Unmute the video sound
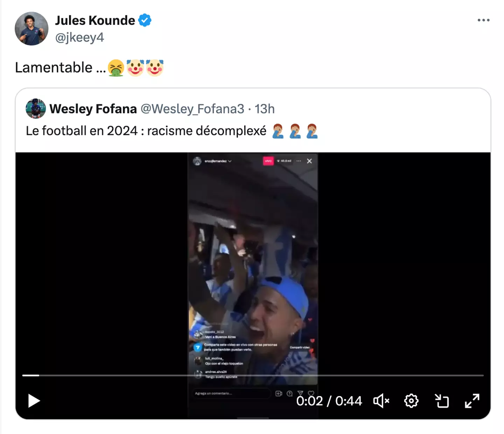 point(381,401)
